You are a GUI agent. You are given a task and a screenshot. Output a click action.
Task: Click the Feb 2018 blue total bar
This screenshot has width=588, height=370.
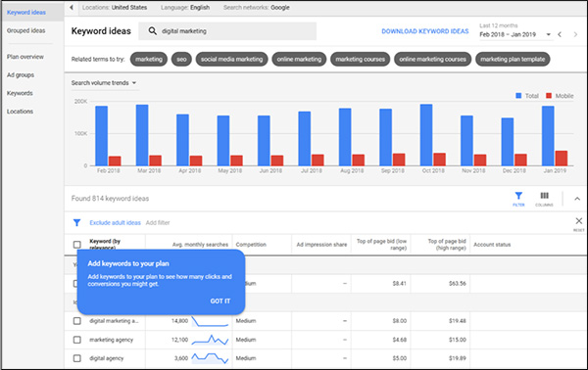point(101,136)
